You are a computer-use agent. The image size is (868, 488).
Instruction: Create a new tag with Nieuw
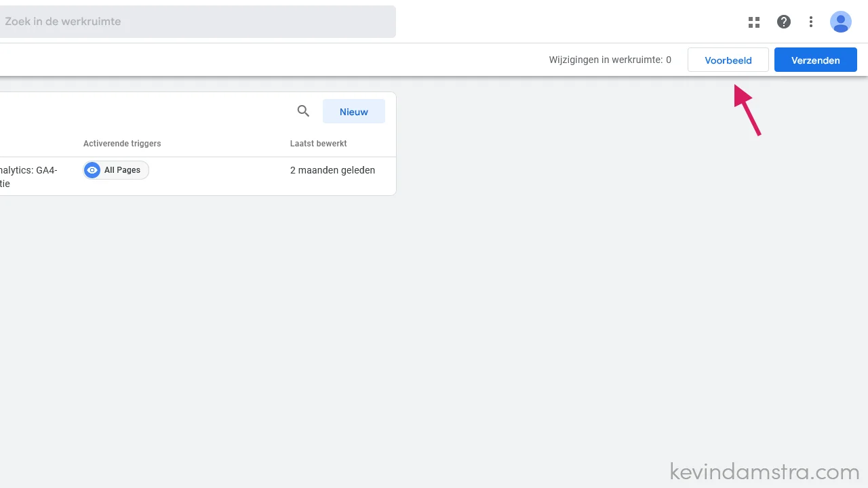coord(354,111)
